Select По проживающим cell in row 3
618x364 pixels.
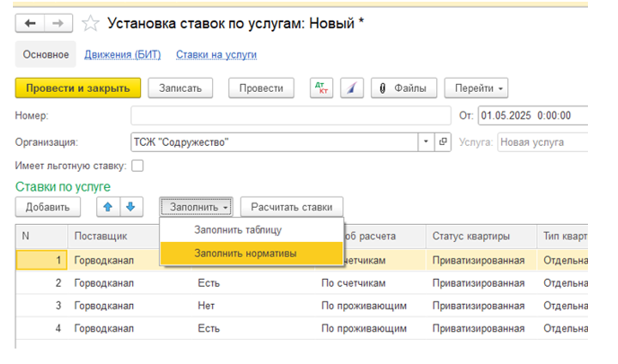(370, 306)
